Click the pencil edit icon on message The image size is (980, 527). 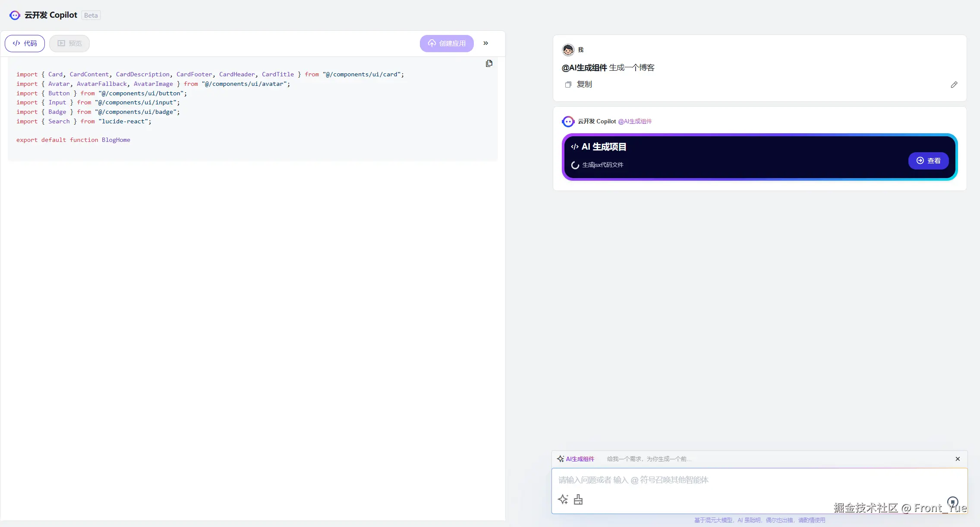point(954,85)
